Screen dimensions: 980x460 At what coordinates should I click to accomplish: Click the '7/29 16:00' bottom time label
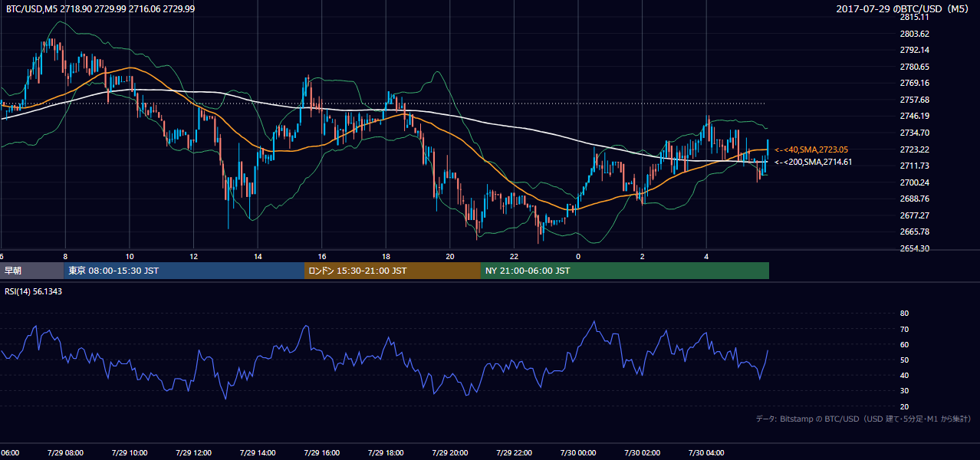pyautogui.click(x=321, y=453)
